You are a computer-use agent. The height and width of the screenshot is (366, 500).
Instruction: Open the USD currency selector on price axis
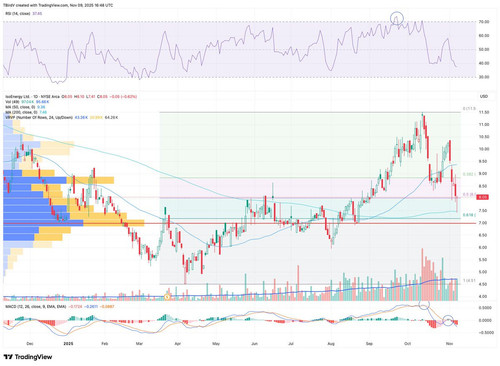484,96
